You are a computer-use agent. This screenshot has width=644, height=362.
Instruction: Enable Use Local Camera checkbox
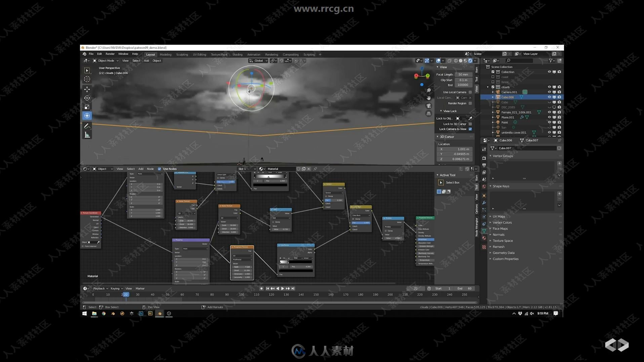470,92
